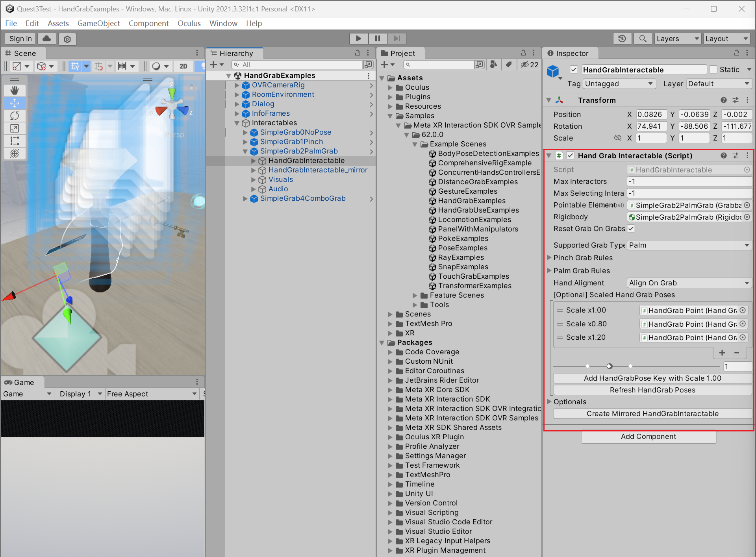
Task: Select the Rect tool in Scene toolbar
Action: tap(15, 141)
